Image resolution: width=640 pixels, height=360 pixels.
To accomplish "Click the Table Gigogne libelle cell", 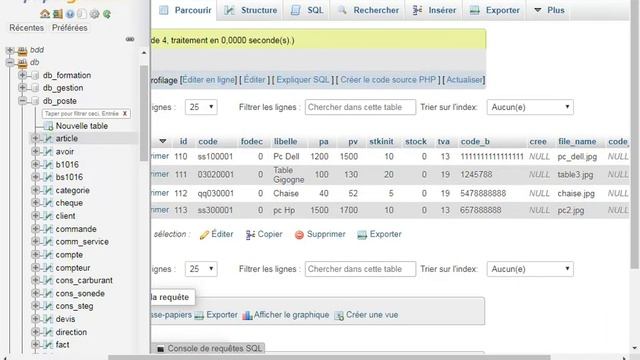I will click(289, 175).
